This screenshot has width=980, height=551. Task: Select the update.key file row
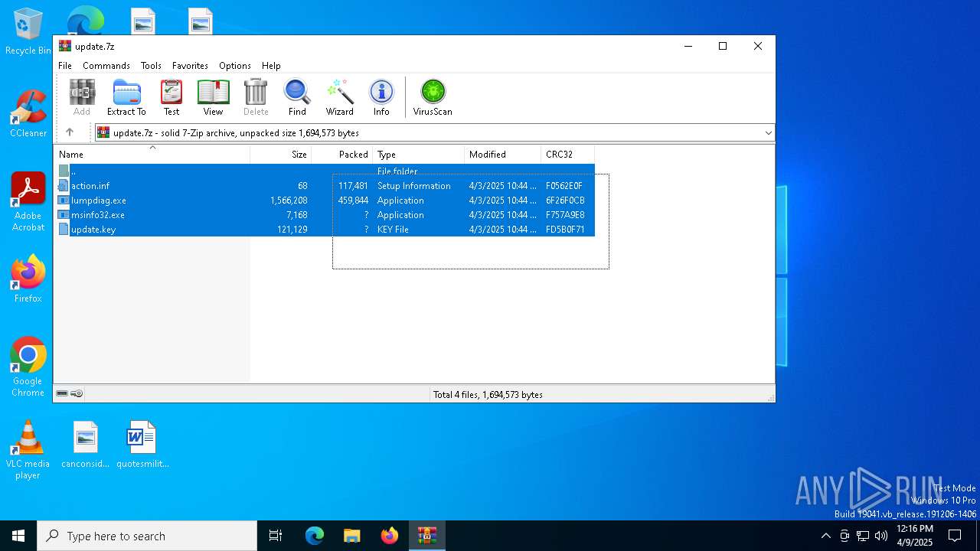click(x=325, y=230)
